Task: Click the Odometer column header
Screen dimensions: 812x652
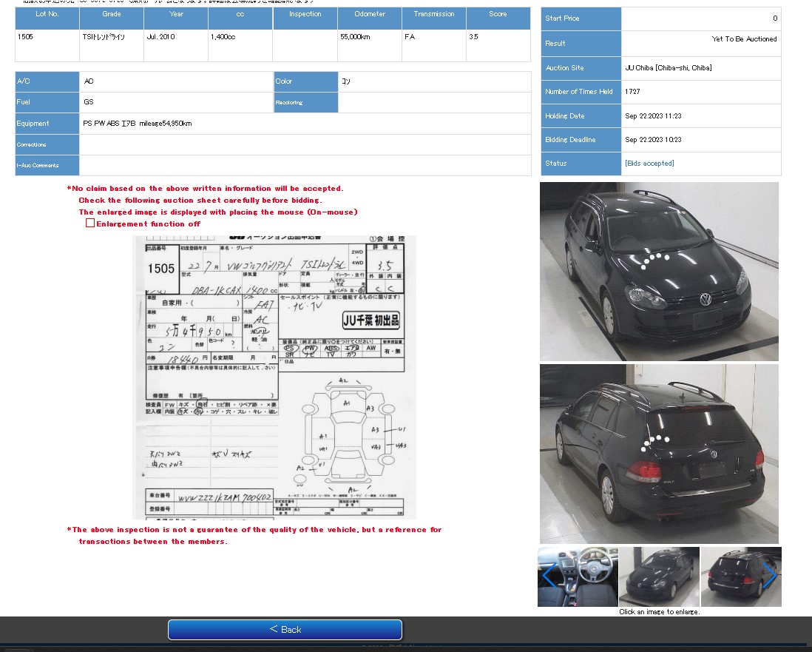Action: [x=370, y=14]
